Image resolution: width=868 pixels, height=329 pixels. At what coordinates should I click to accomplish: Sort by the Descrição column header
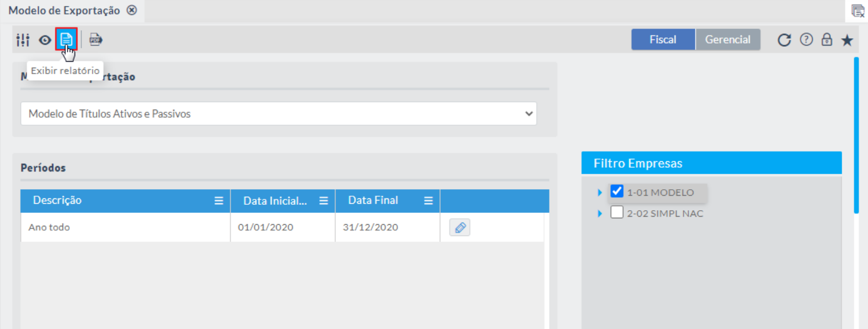pos(57,200)
